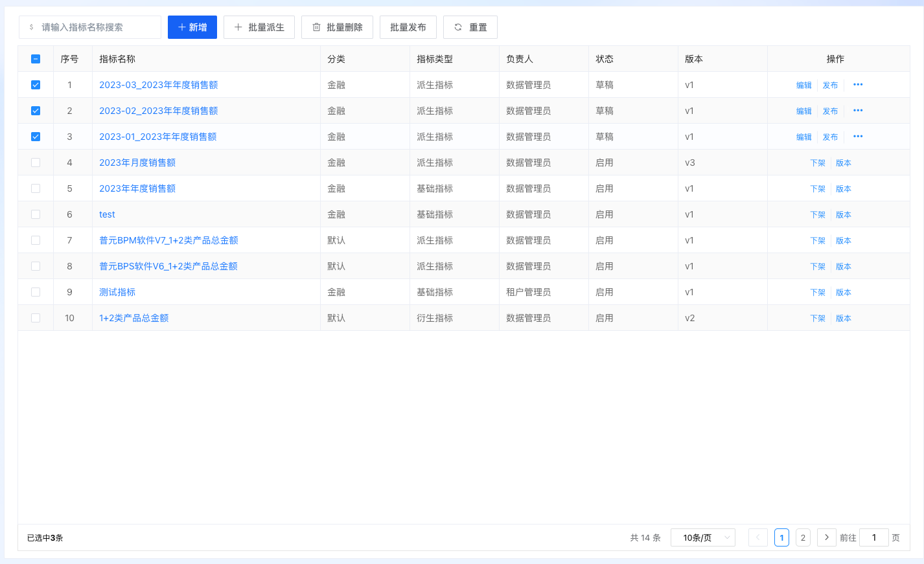Click the previous page left arrow
This screenshot has height=564, width=924.
click(757, 537)
